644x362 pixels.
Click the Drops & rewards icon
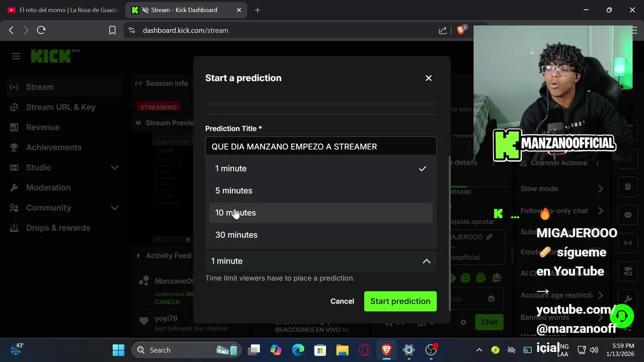(x=14, y=228)
